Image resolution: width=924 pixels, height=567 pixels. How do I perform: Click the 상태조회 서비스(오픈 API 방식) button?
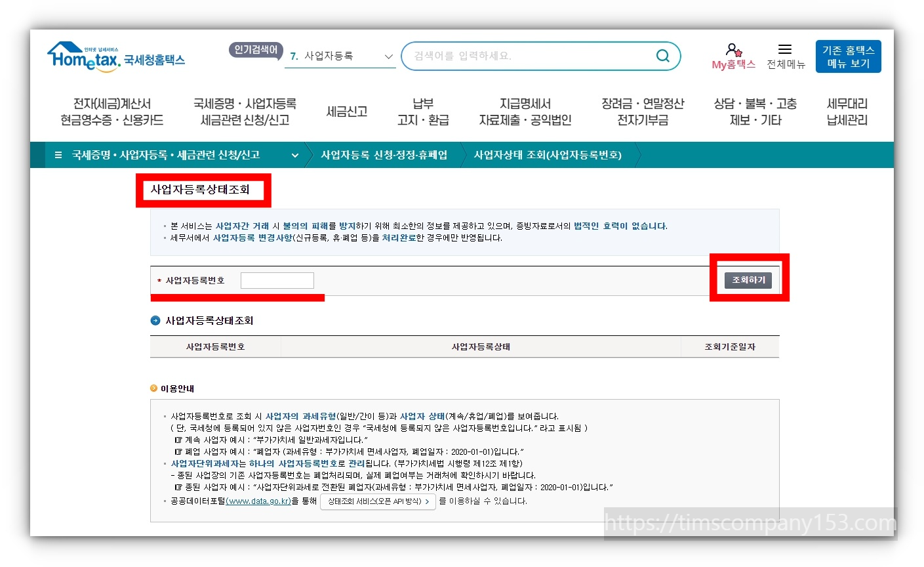378,501
